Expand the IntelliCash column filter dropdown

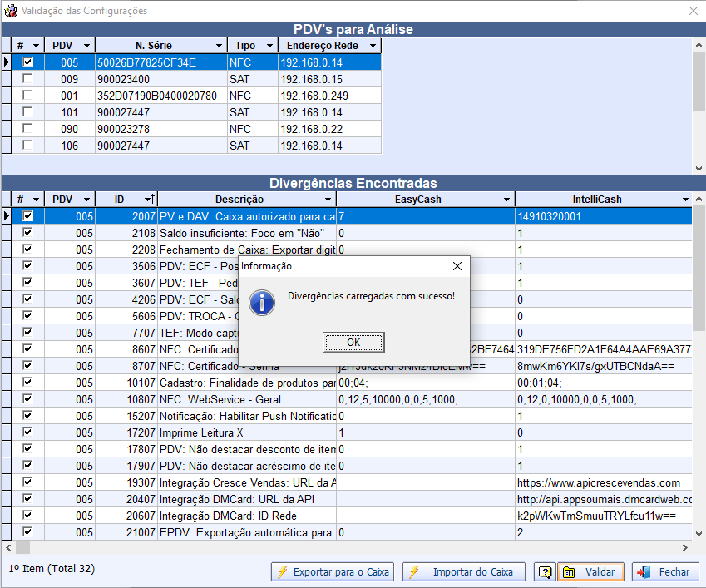pyautogui.click(x=685, y=200)
